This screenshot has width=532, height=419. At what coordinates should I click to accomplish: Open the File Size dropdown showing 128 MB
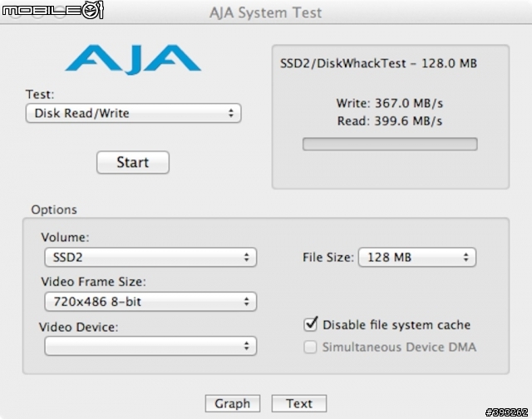pyautogui.click(x=417, y=257)
